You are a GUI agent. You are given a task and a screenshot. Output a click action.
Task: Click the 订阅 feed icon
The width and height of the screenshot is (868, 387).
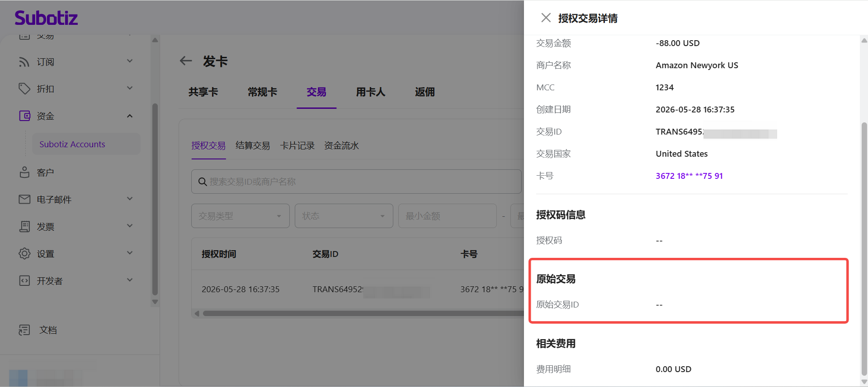coord(24,62)
